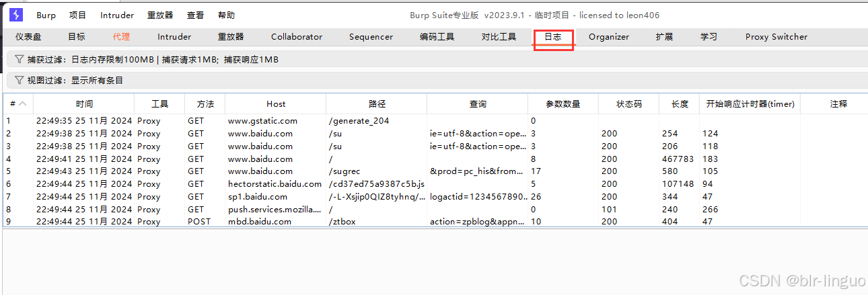Click the capture filter funnel icon
868x295 pixels.
pyautogui.click(x=19, y=60)
